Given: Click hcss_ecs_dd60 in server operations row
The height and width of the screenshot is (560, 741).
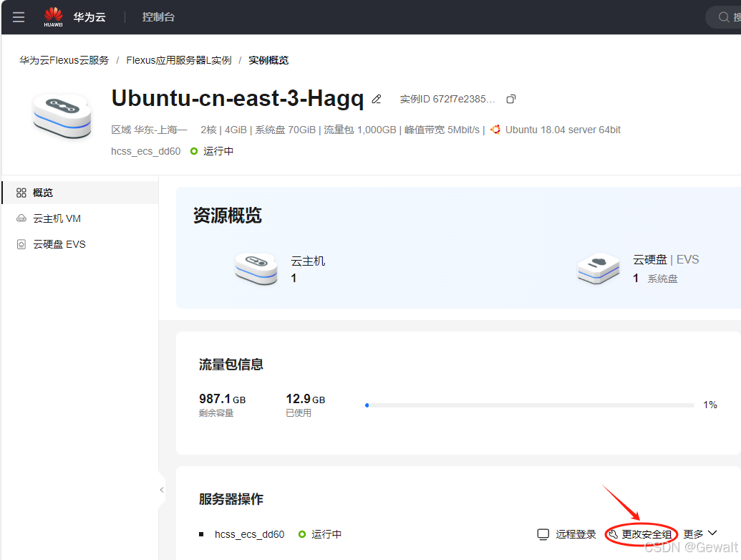Looking at the screenshot, I should pos(250,534).
